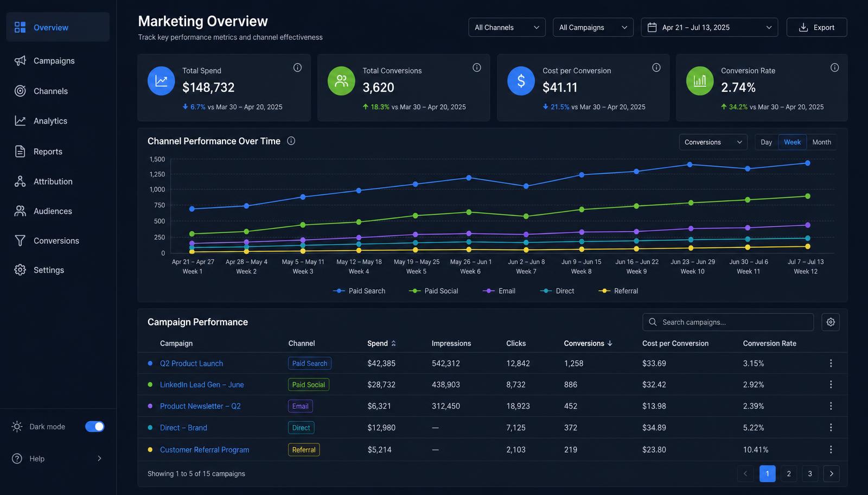This screenshot has width=868, height=495.
Task: Click the Help question mark icon
Action: 17,459
